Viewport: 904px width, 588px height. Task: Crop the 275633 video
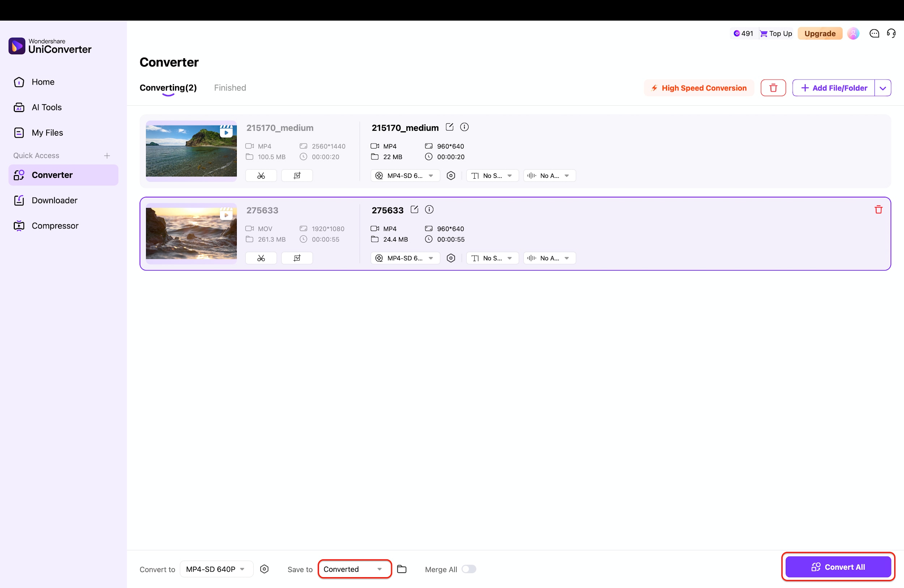point(297,258)
